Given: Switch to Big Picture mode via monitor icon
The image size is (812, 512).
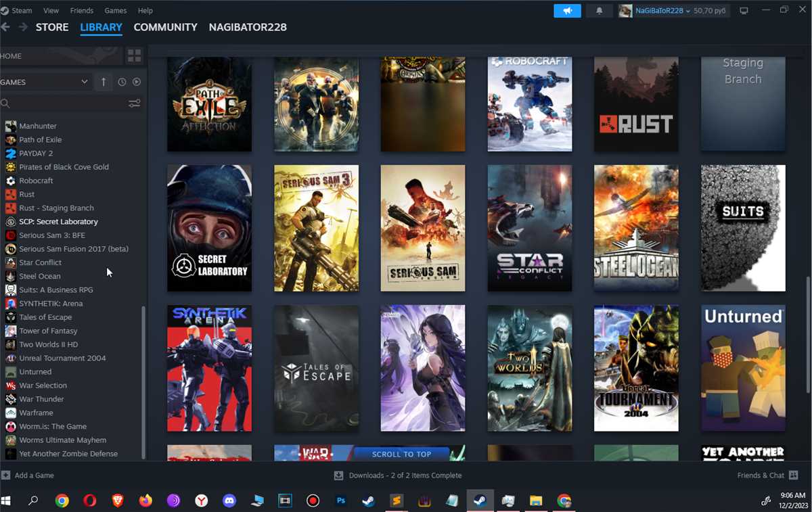Looking at the screenshot, I should tap(744, 11).
